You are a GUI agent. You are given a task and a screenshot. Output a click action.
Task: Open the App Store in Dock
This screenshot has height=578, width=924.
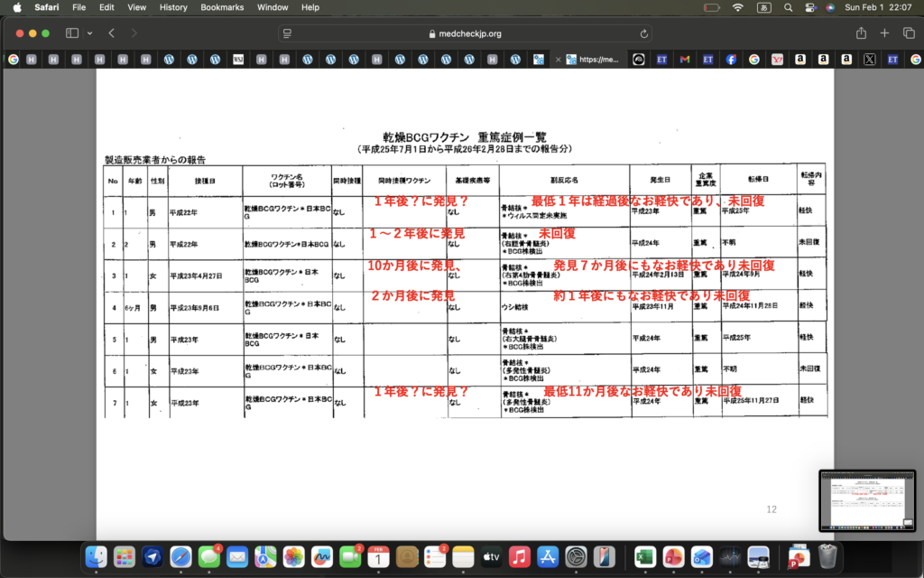[x=547, y=557]
